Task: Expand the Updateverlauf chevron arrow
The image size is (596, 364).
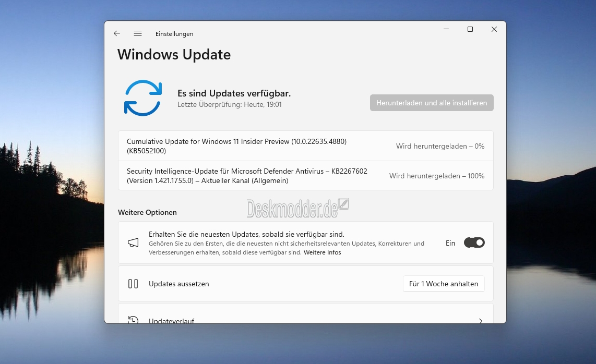Action: click(481, 321)
